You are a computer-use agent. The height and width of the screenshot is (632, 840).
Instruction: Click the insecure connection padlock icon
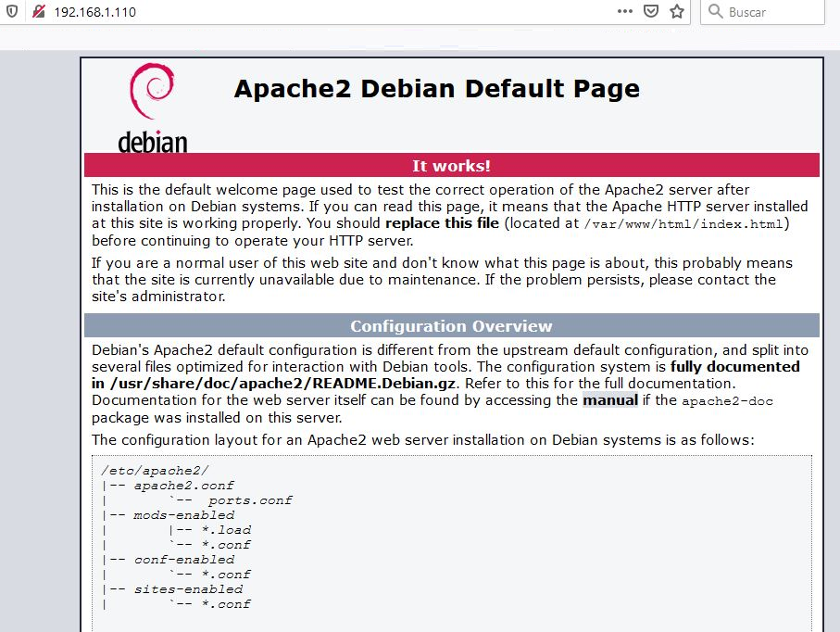39,11
